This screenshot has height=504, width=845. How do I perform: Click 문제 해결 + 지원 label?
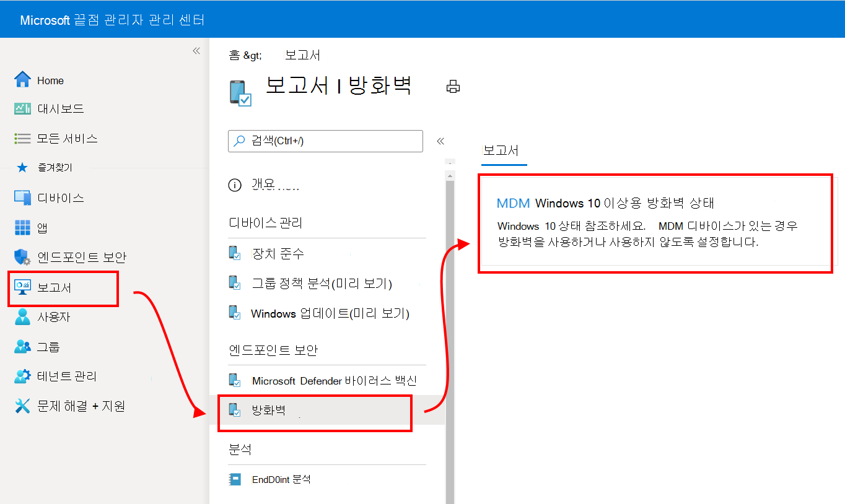pos(81,406)
